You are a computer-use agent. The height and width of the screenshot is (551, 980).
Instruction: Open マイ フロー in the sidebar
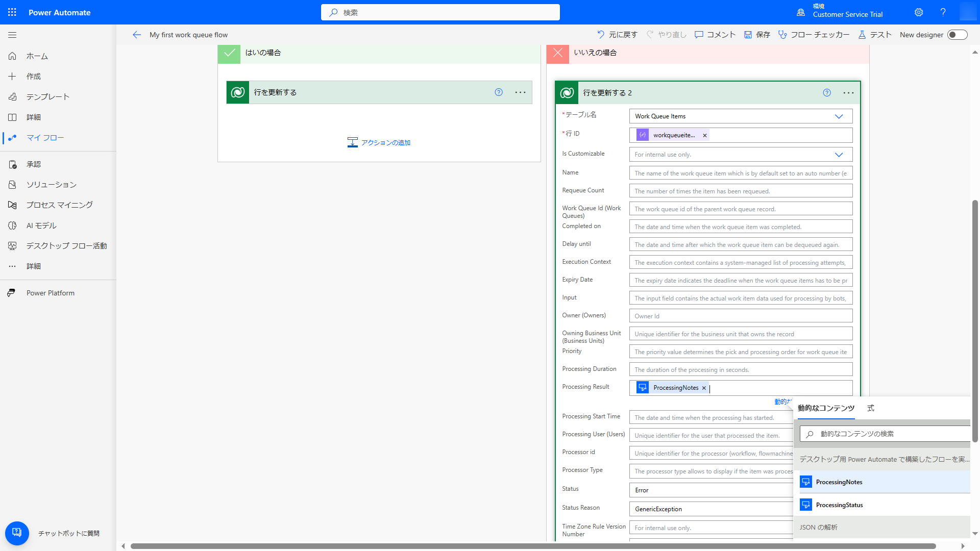[58, 138]
